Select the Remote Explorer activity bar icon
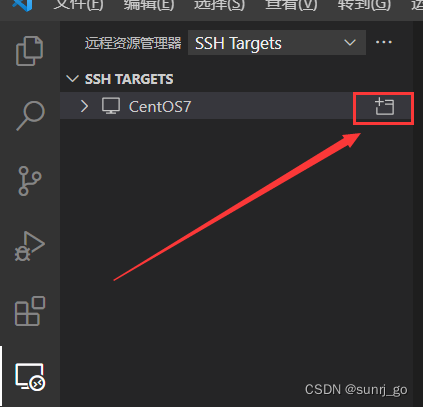The width and height of the screenshot is (423, 407). (30, 377)
